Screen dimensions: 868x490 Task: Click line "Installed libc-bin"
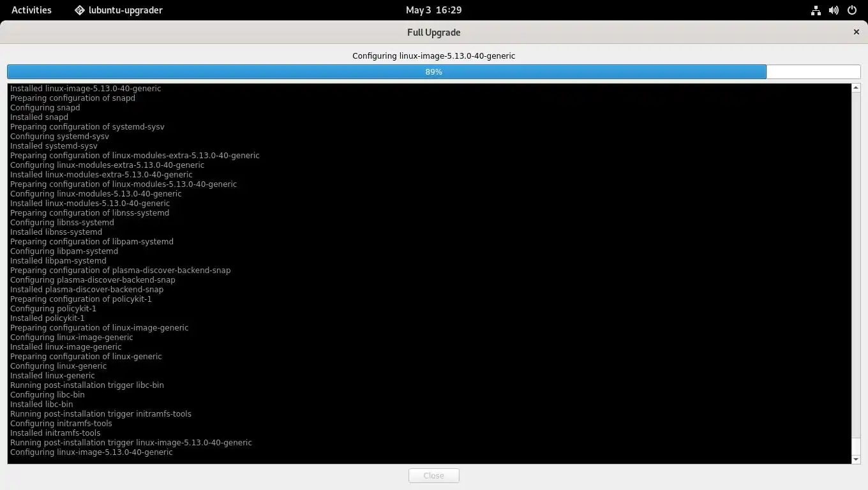click(41, 405)
